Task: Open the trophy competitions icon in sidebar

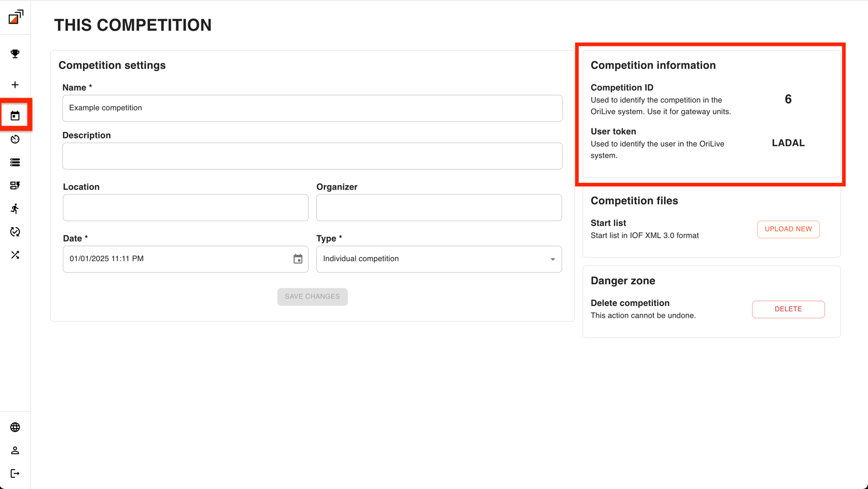Action: [x=15, y=54]
